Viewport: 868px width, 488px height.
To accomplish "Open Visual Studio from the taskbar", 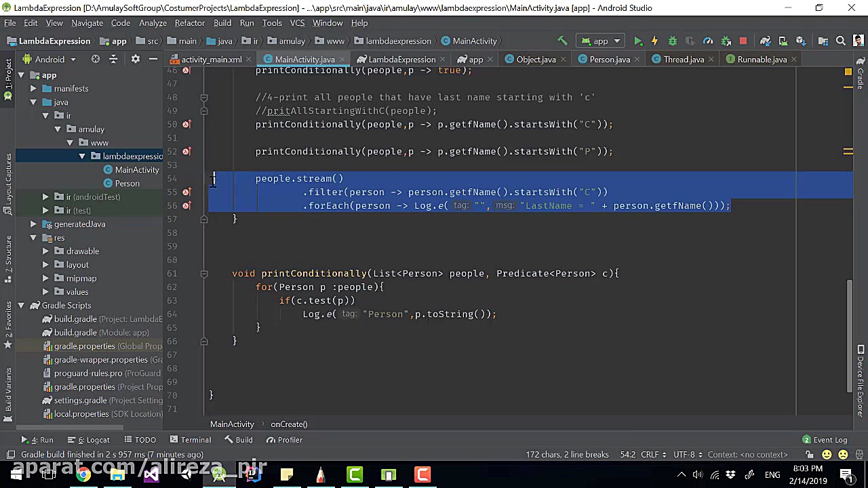I will coord(151,474).
